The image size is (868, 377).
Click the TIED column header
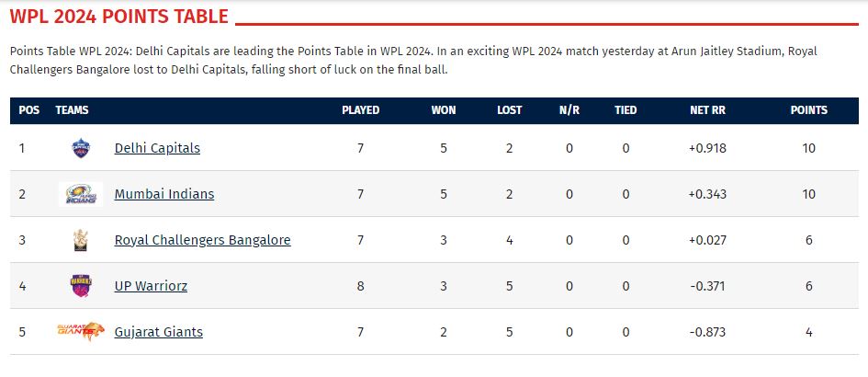point(626,110)
